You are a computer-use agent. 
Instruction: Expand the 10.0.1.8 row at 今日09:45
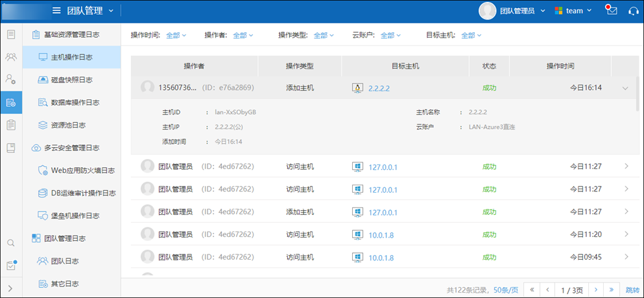click(627, 257)
